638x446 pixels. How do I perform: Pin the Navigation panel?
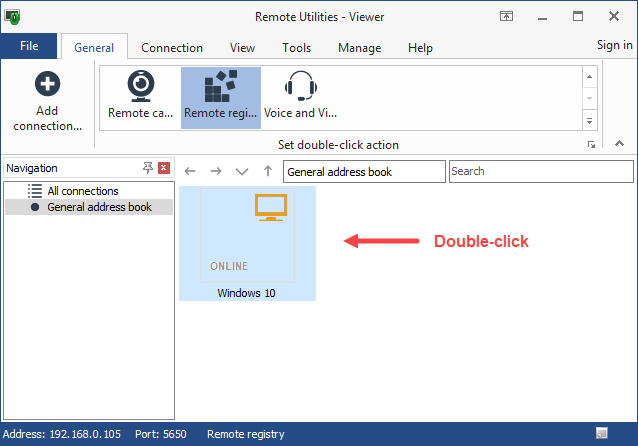click(x=147, y=168)
